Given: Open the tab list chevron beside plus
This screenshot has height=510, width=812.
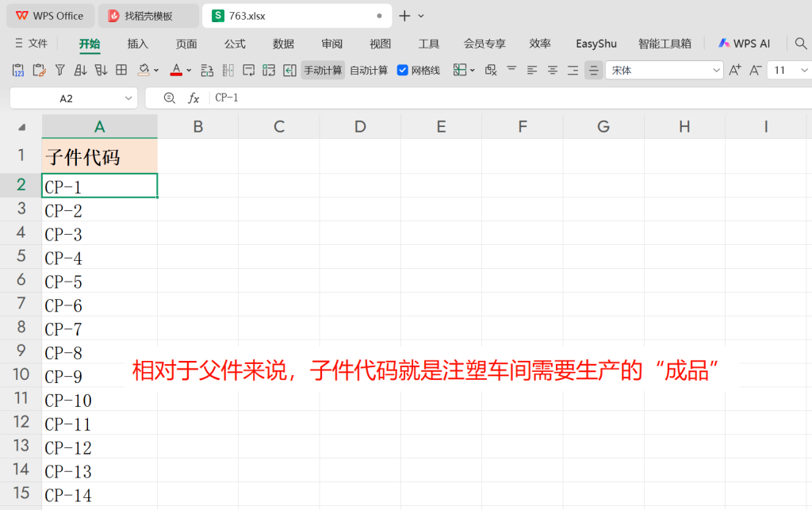Looking at the screenshot, I should (x=421, y=16).
